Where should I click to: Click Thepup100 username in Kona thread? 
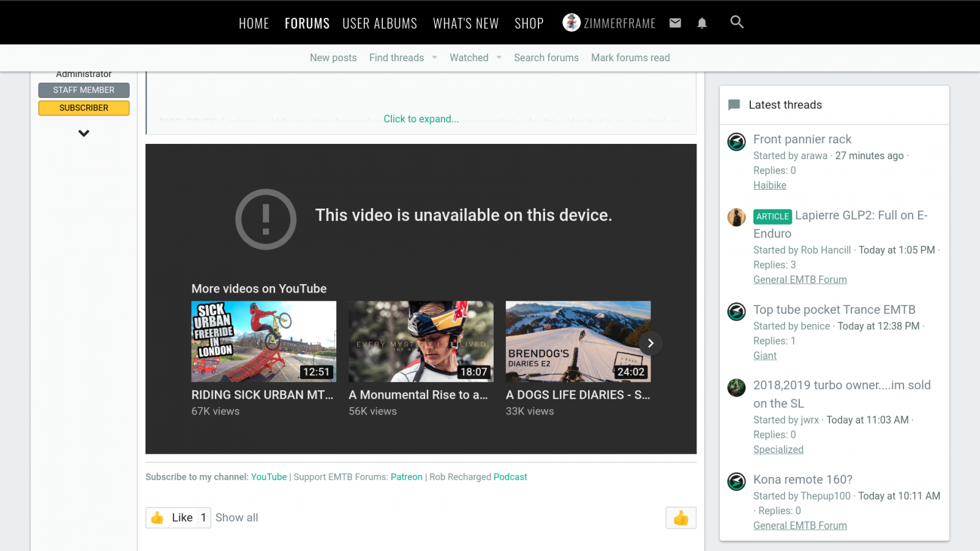point(826,496)
